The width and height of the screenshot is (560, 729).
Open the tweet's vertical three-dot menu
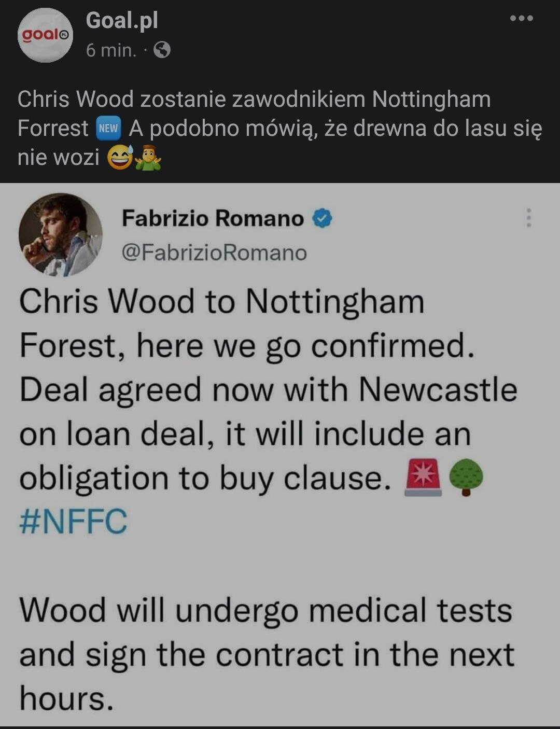[528, 218]
